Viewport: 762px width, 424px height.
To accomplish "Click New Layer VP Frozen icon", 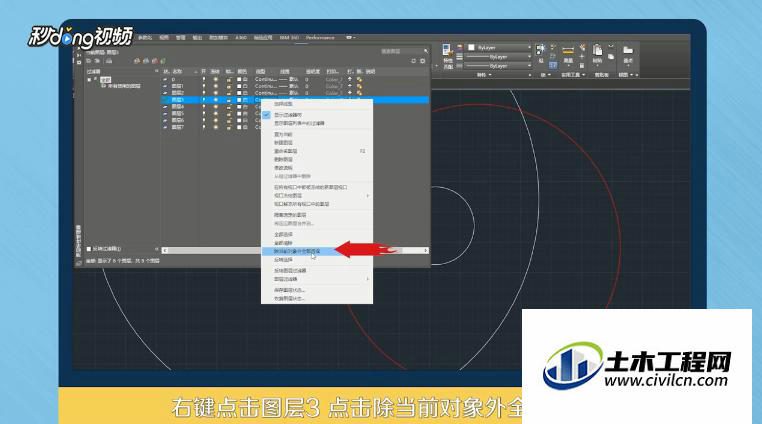I will pos(146,61).
